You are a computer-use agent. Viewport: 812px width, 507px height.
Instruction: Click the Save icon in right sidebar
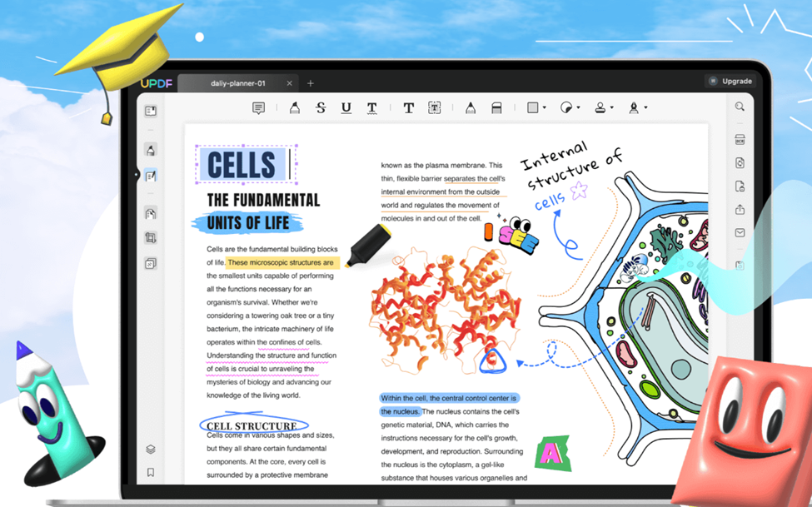740,265
